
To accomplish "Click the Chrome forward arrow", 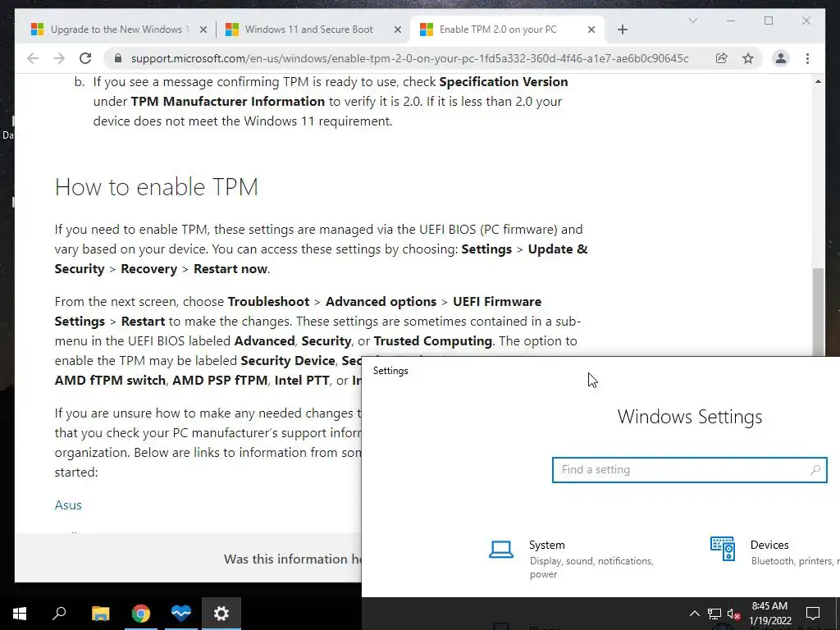I will click(x=59, y=58).
